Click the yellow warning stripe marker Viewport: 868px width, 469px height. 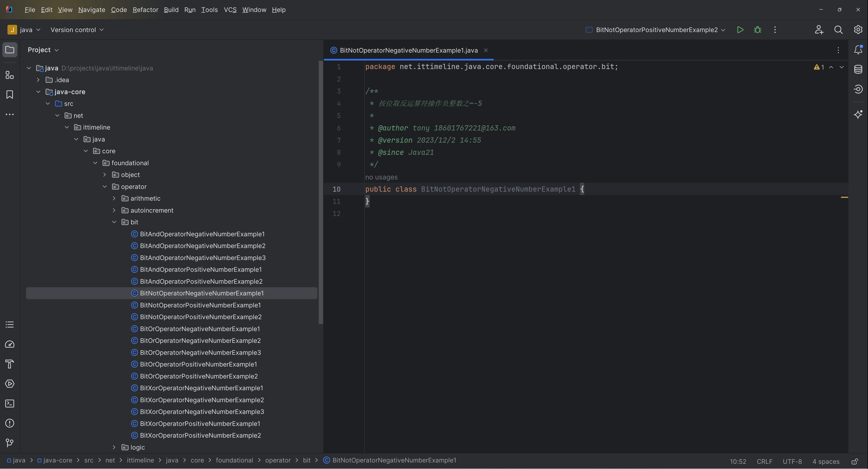click(x=844, y=197)
